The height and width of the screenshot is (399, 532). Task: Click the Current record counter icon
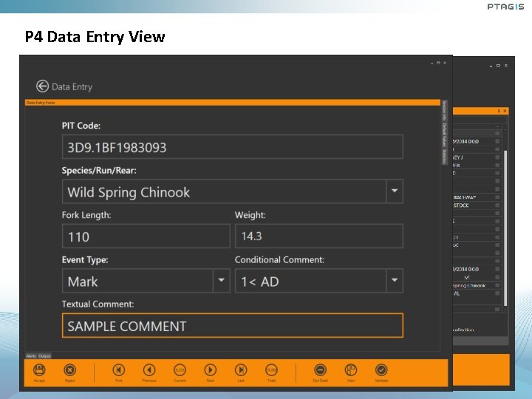[x=180, y=370]
